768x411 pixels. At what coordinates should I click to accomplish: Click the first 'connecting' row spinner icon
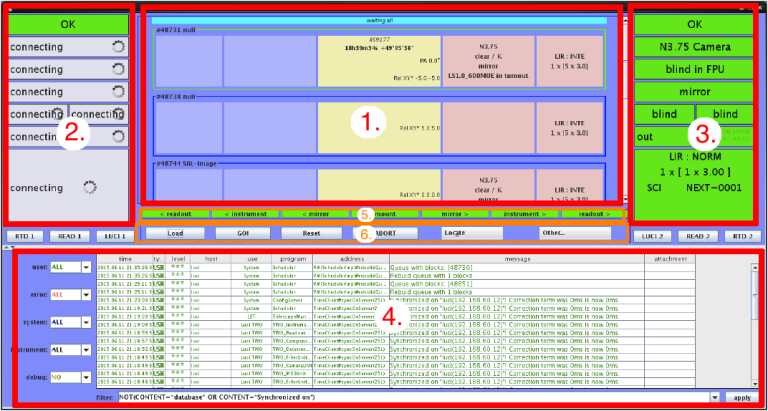(x=118, y=47)
